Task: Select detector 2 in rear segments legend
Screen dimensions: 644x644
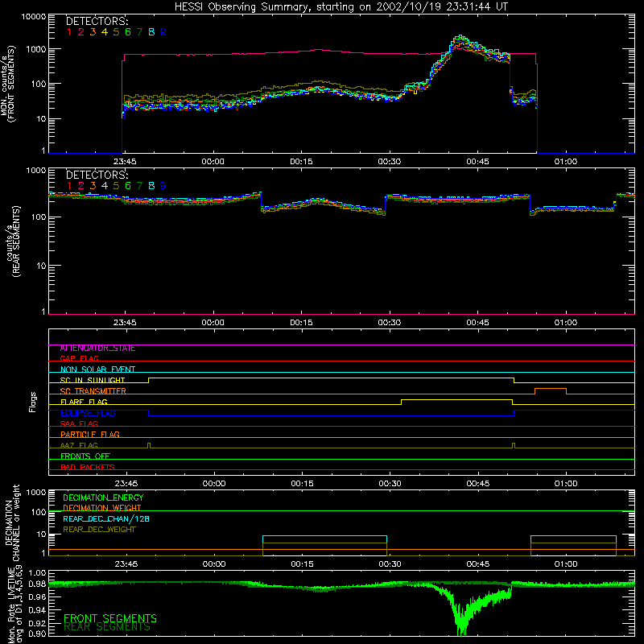Action: [x=81, y=186]
